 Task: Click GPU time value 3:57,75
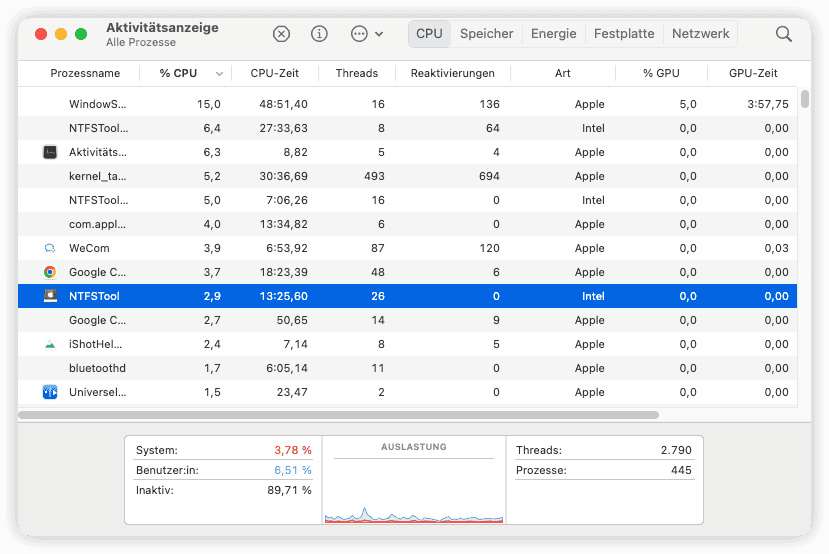(x=768, y=104)
